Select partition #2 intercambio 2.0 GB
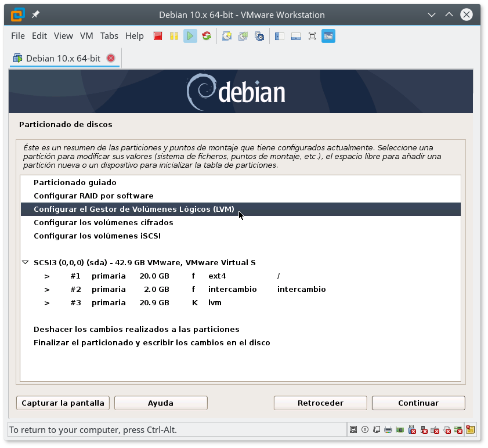The width and height of the screenshot is (488, 448). click(241, 290)
